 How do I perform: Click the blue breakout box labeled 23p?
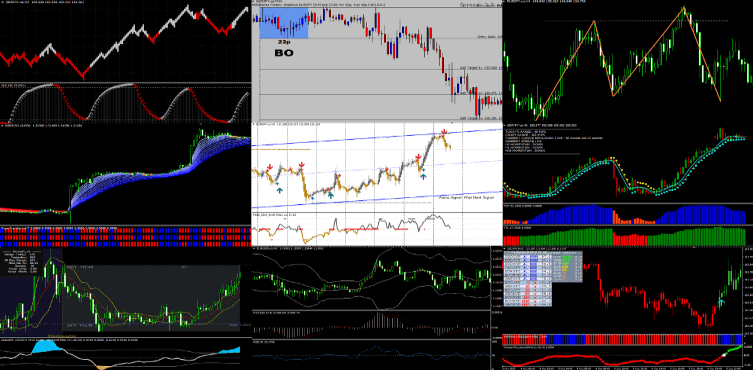click(284, 23)
